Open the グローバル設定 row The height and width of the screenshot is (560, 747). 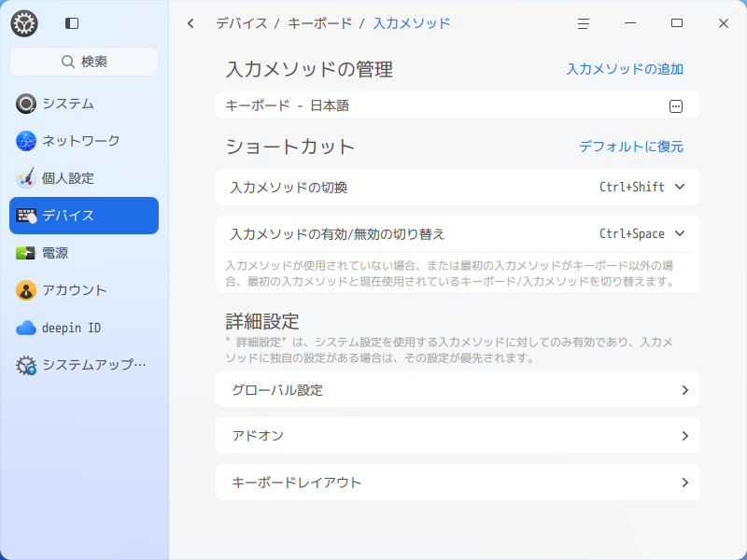point(458,389)
